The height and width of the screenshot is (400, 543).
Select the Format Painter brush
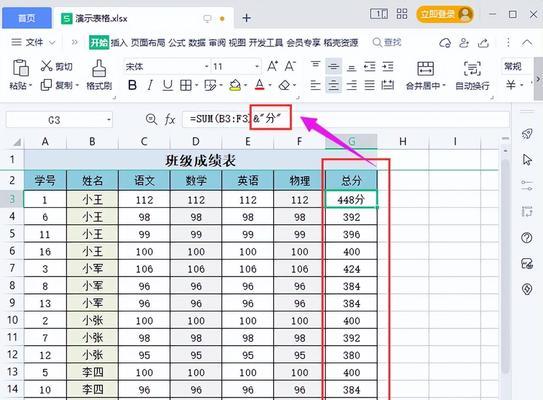pyautogui.click(x=99, y=68)
